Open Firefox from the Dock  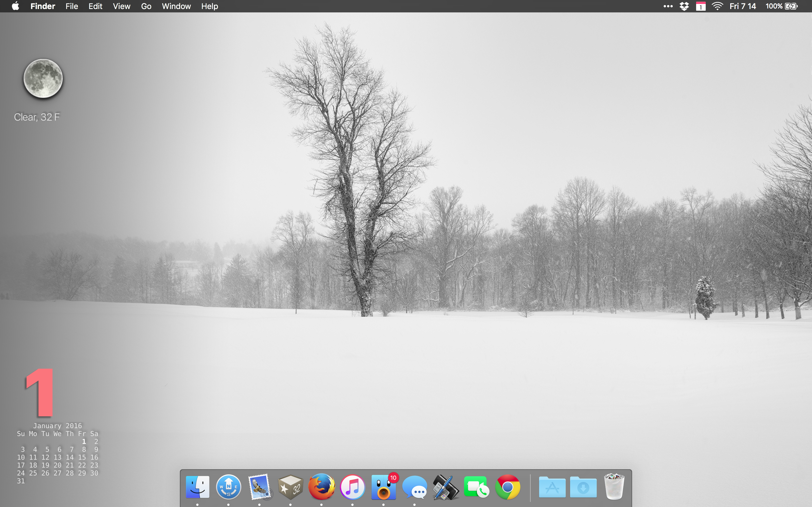tap(321, 487)
